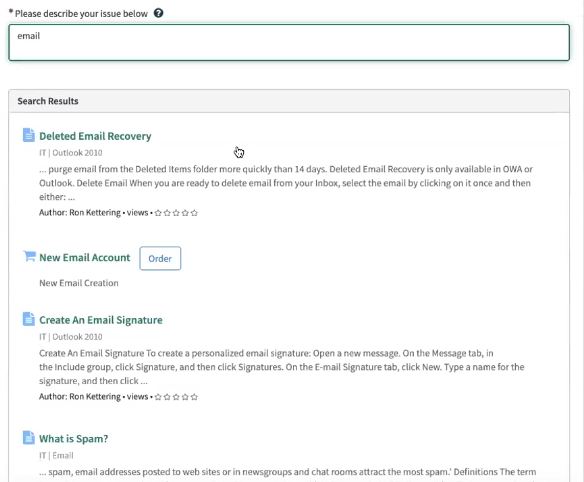
Task: Click the help question mark icon
Action: [x=158, y=13]
